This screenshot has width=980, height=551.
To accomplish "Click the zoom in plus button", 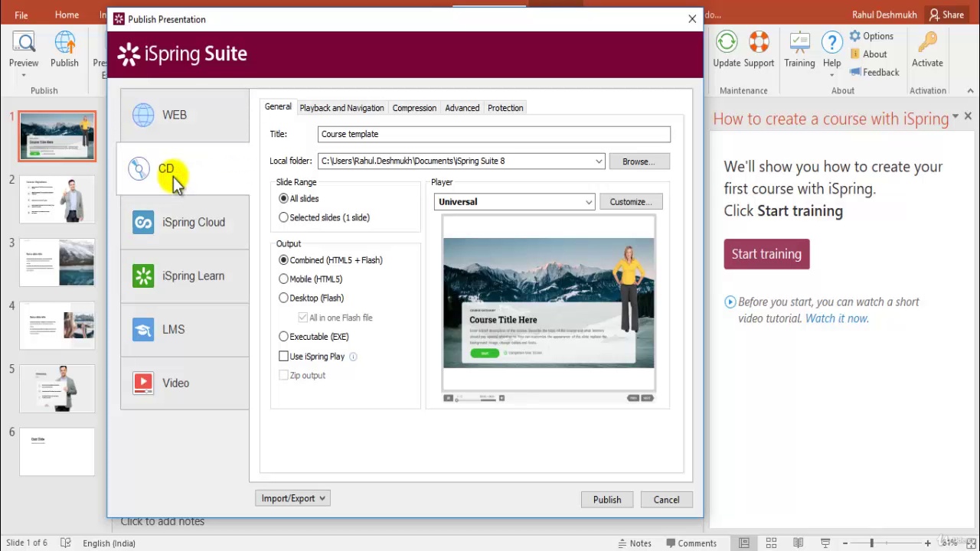I will 927,543.
